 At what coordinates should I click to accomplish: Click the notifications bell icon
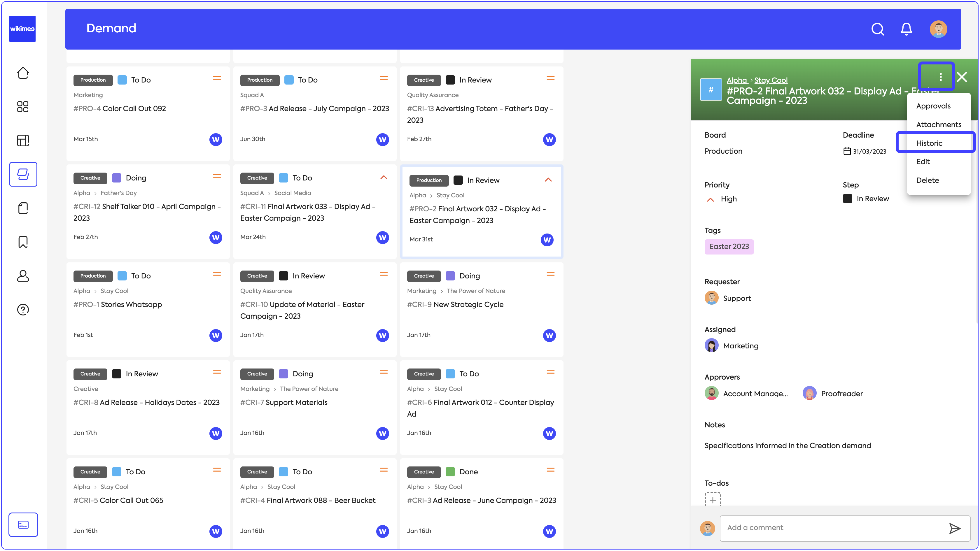pos(906,29)
